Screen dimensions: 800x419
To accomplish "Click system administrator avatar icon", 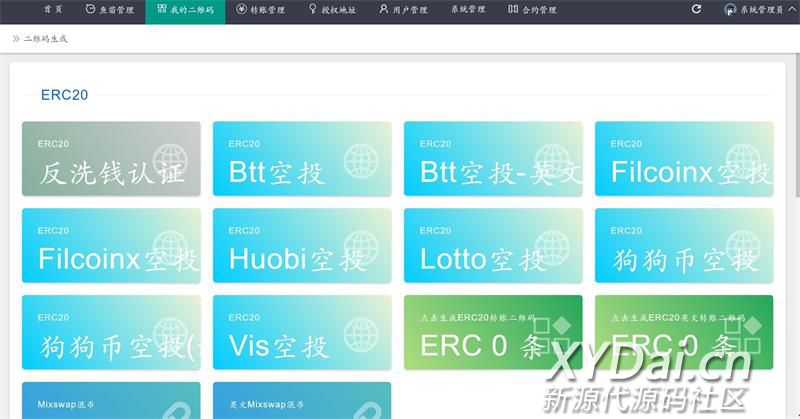I will [x=730, y=9].
